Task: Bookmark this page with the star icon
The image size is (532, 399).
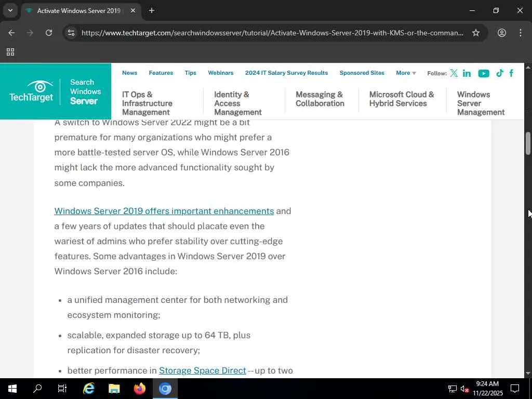Action: [476, 33]
